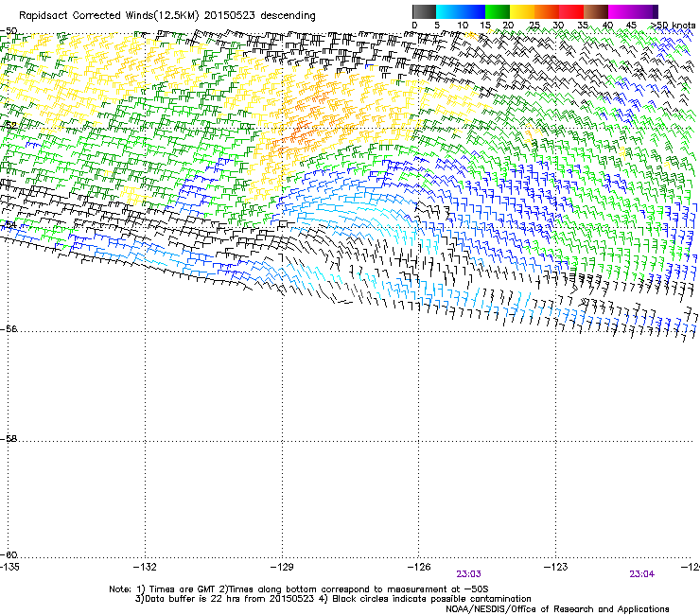Click the -123 longitude axis label
The height and width of the screenshot is (615, 700).
coord(556,567)
